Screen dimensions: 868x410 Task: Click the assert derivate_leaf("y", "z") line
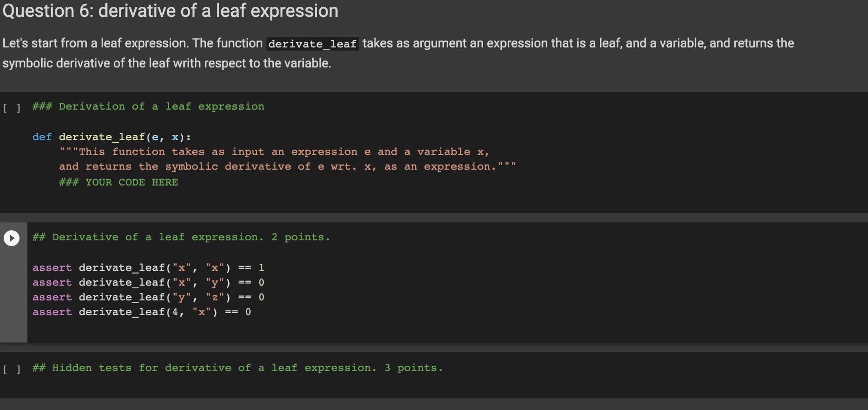coord(148,297)
